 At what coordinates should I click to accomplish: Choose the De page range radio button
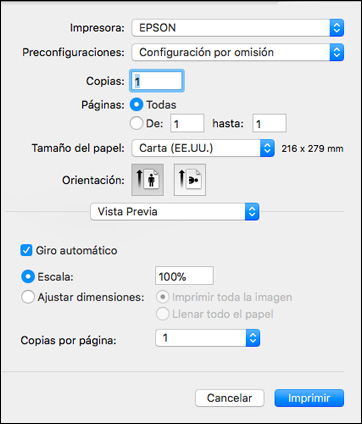136,123
